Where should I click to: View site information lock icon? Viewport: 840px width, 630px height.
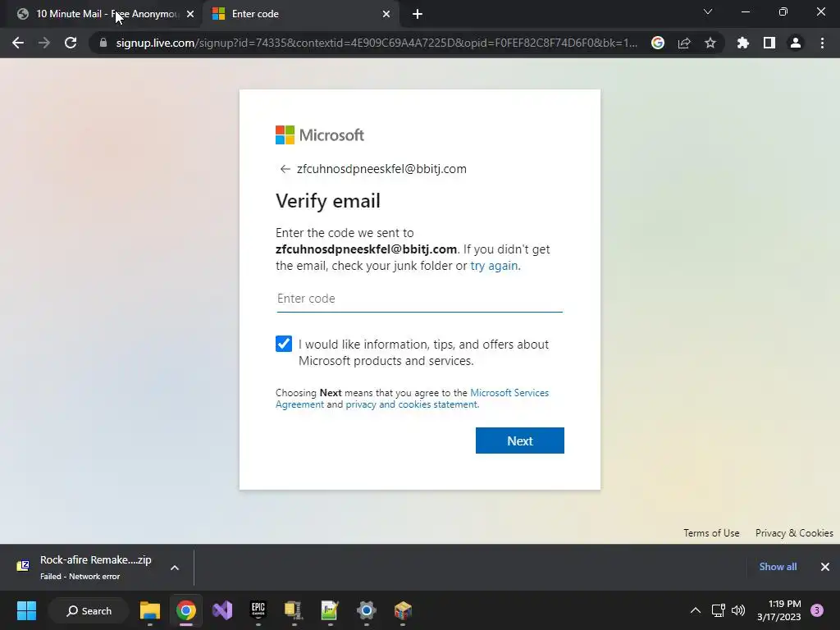pos(103,43)
